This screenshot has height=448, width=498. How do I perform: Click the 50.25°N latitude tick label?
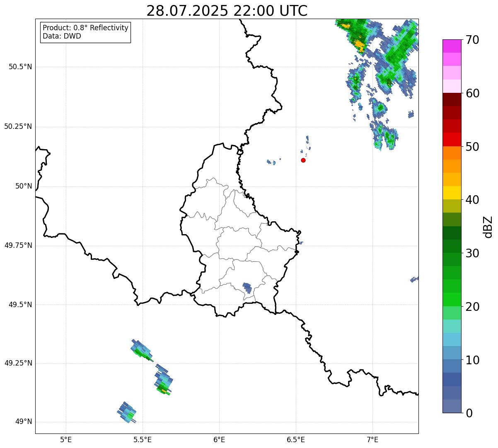18,126
